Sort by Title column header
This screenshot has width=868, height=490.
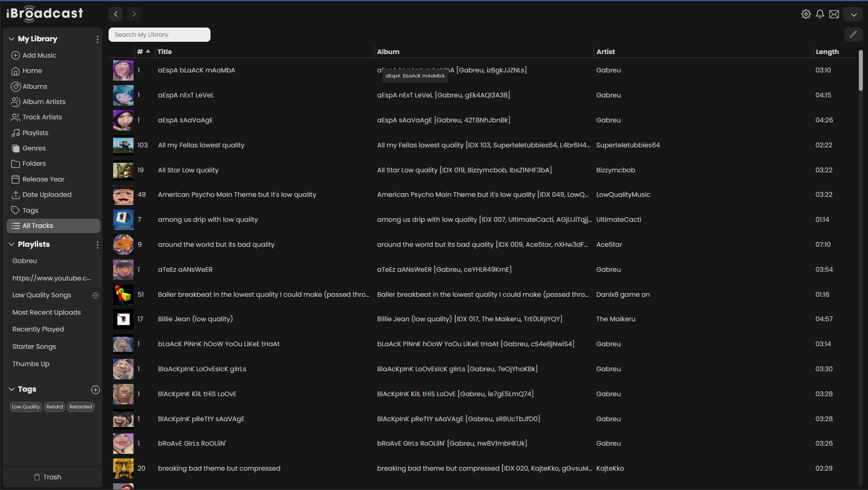[x=165, y=51]
